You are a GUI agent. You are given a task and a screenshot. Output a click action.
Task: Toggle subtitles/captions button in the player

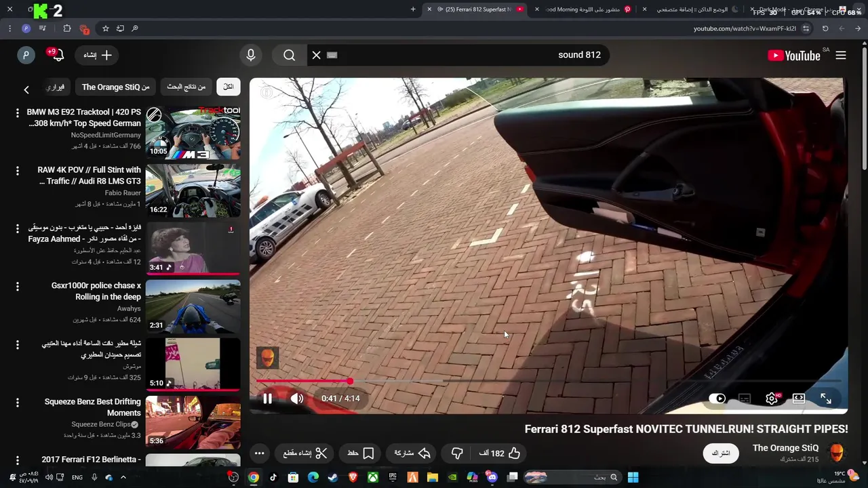coord(745,399)
